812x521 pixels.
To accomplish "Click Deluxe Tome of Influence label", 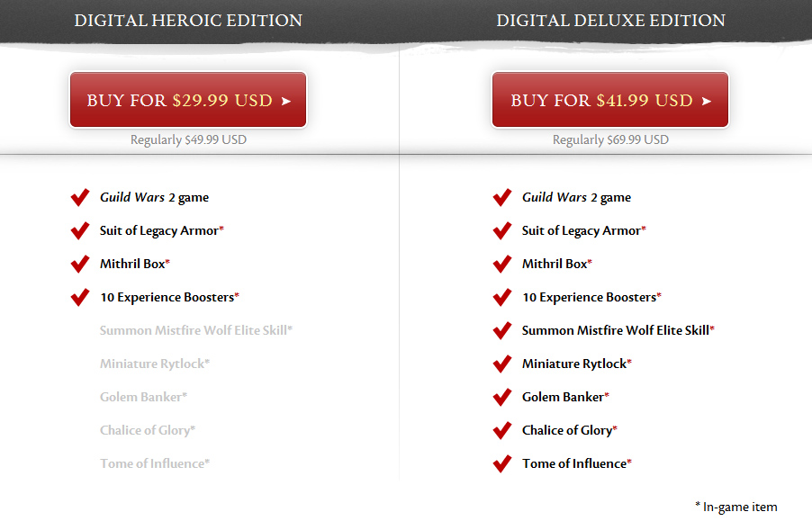I will coord(576,463).
